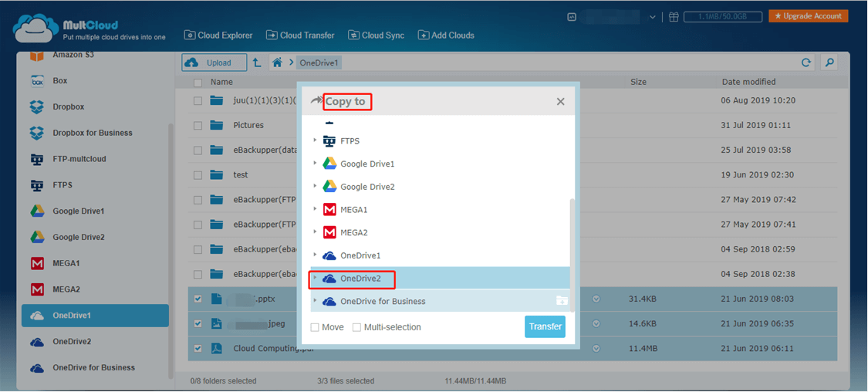Select OneDrive for Business in sidebar

tap(95, 367)
